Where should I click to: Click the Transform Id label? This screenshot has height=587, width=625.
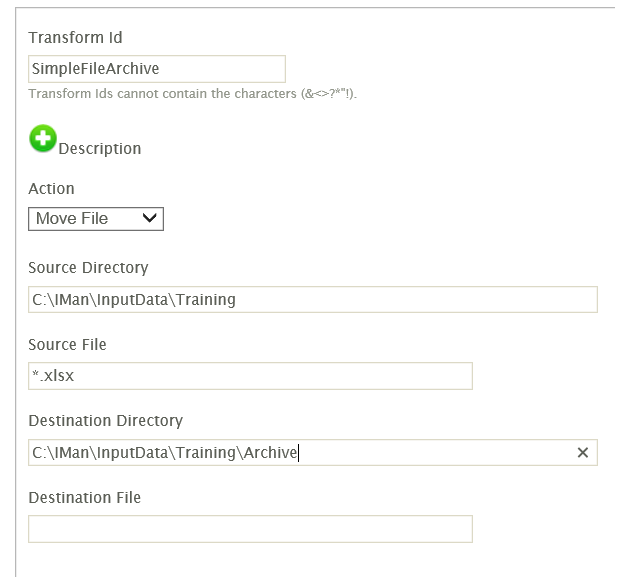[75, 38]
